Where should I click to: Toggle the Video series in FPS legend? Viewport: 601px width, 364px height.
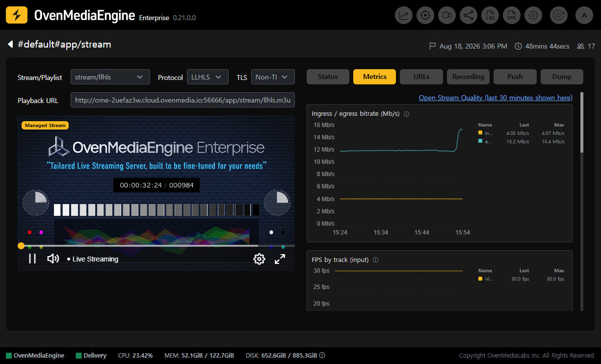pyautogui.click(x=486, y=279)
